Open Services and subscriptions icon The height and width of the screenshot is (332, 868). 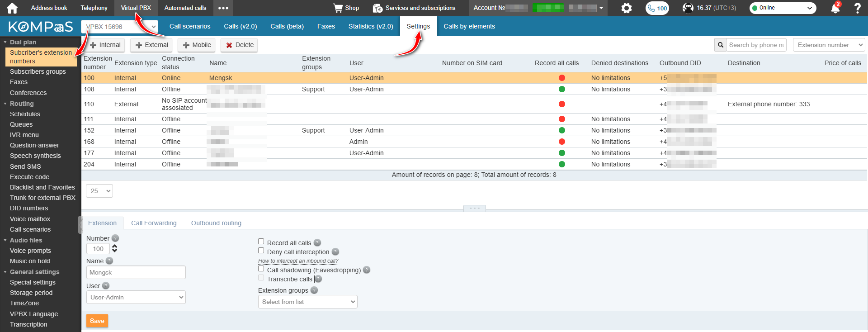(x=377, y=8)
